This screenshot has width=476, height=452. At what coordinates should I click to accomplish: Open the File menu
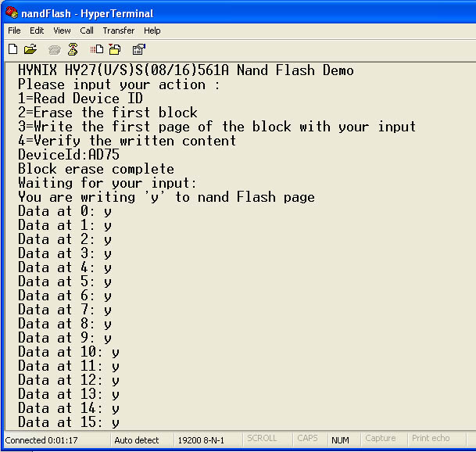[x=14, y=30]
